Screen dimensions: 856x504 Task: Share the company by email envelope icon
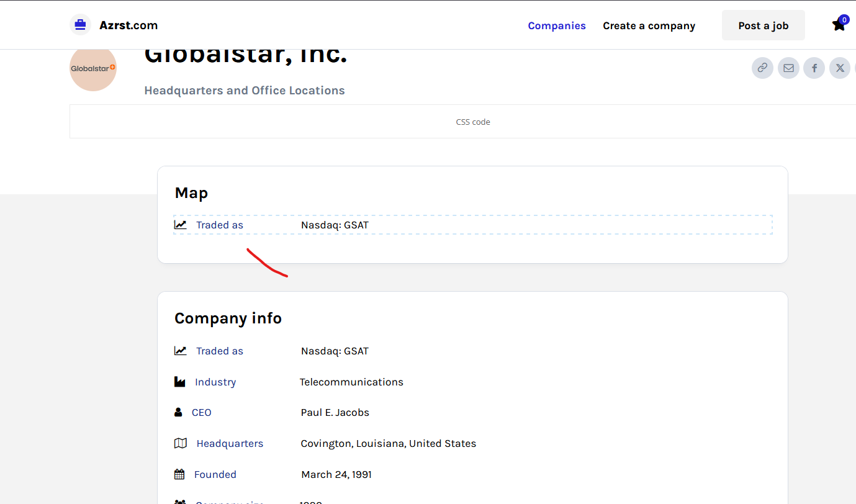click(788, 68)
